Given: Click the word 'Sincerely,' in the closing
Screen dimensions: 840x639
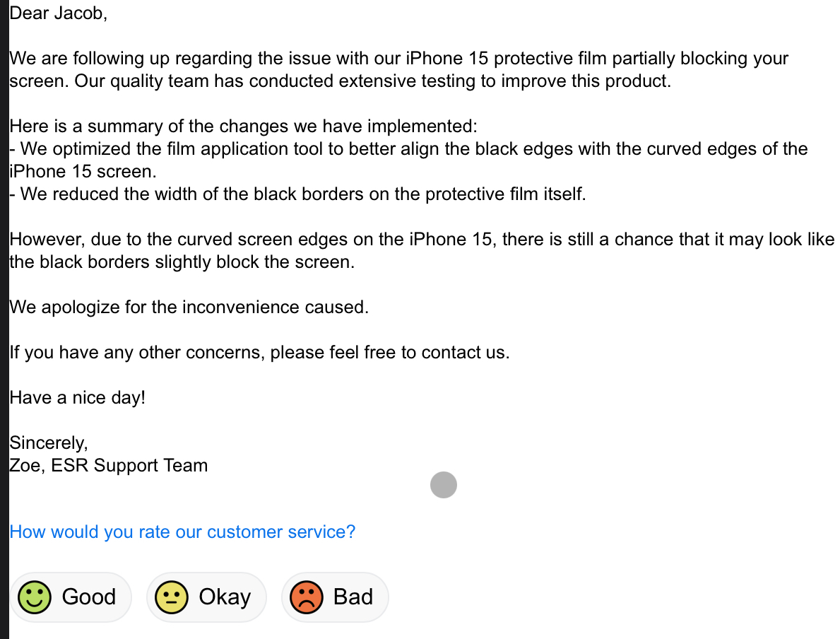Looking at the screenshot, I should tap(49, 442).
